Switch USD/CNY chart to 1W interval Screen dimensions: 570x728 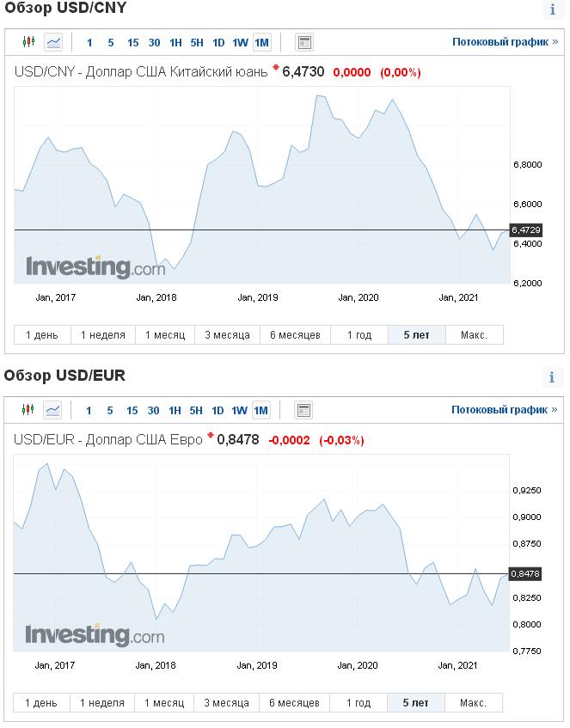click(x=240, y=43)
